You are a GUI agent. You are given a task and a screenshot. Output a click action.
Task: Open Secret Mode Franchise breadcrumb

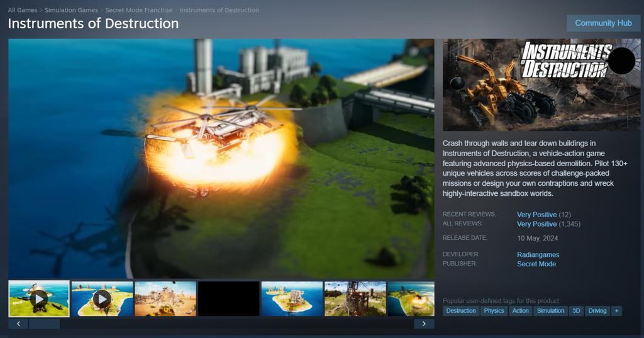pos(139,10)
